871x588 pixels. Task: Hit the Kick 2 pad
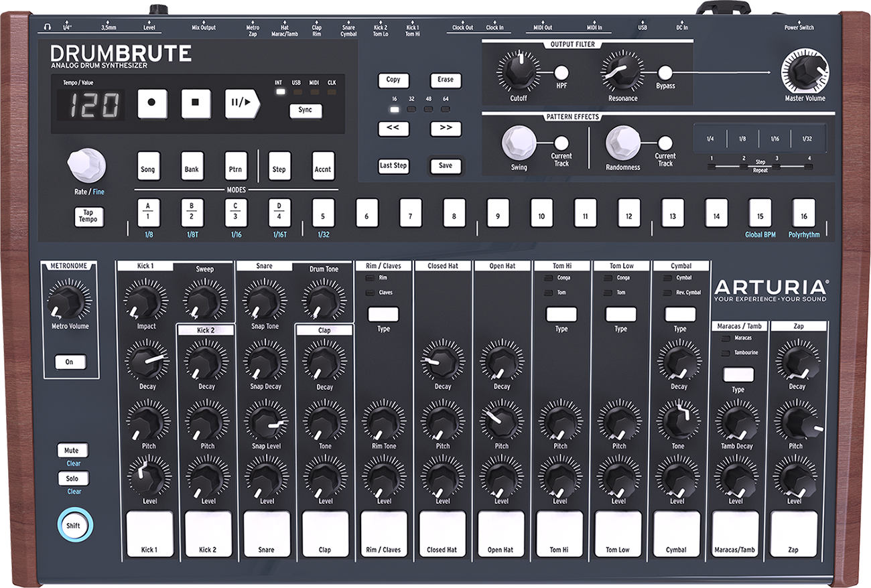coord(208,534)
